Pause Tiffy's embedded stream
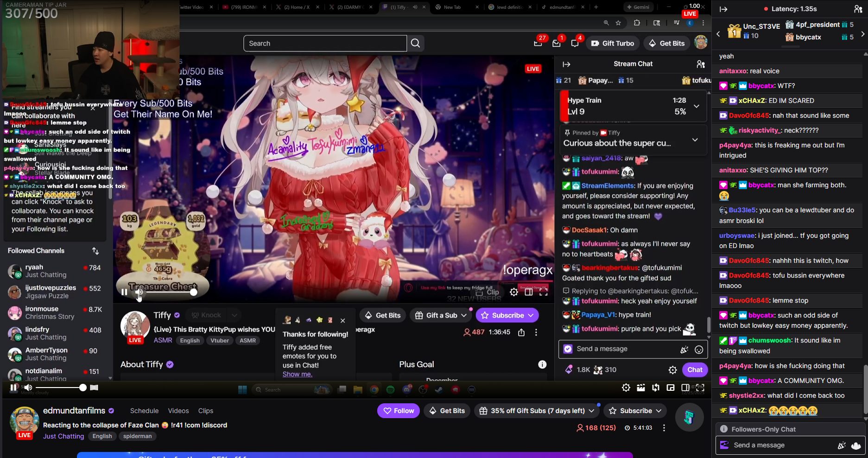Viewport: 868px width, 458px height. pos(124,292)
